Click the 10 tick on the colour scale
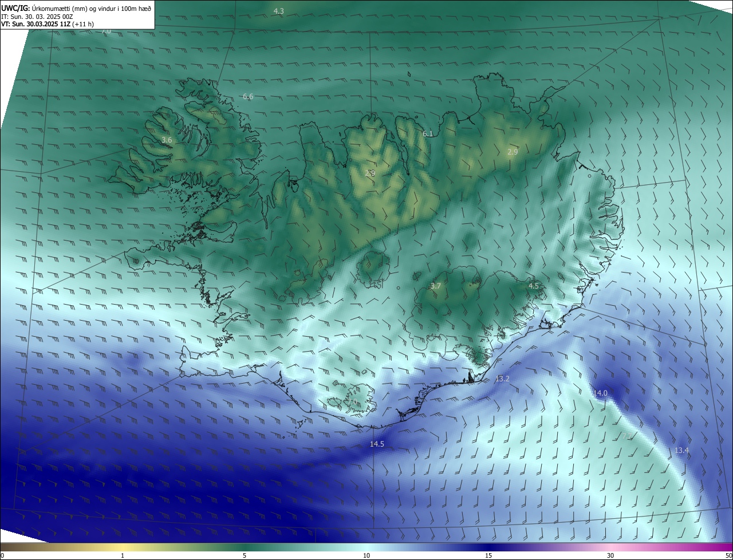 366,555
